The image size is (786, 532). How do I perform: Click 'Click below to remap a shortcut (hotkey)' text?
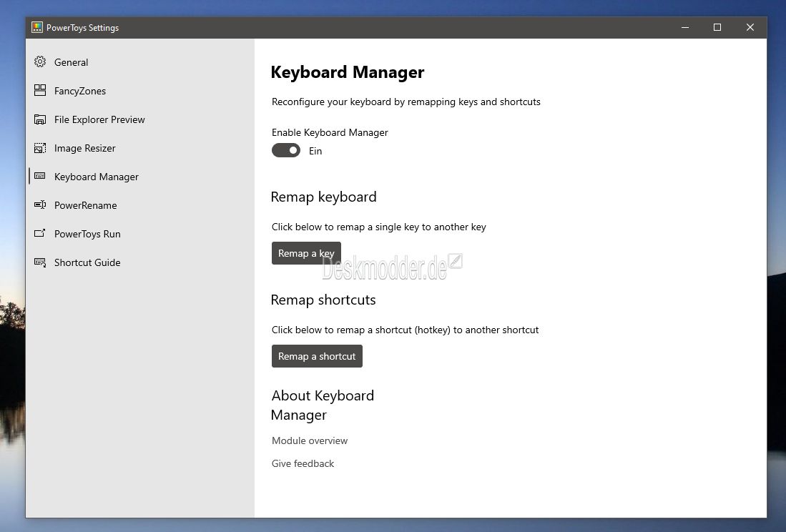(405, 330)
